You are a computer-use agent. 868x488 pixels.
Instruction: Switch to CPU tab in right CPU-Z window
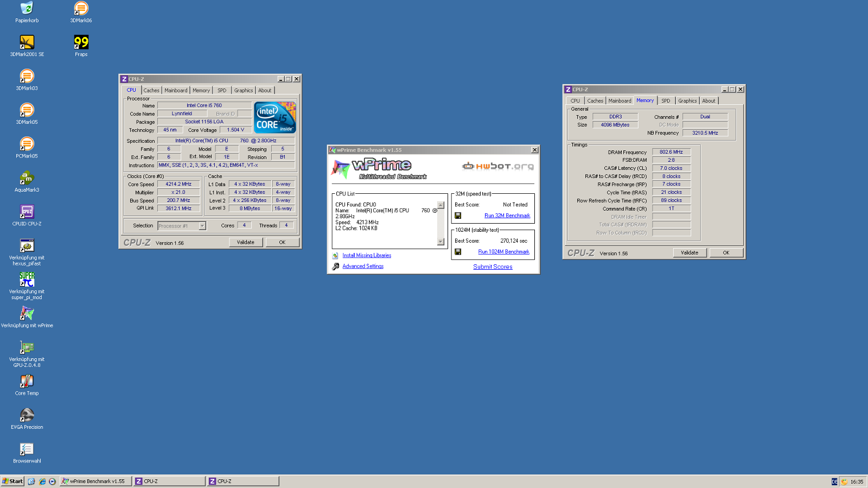(575, 101)
